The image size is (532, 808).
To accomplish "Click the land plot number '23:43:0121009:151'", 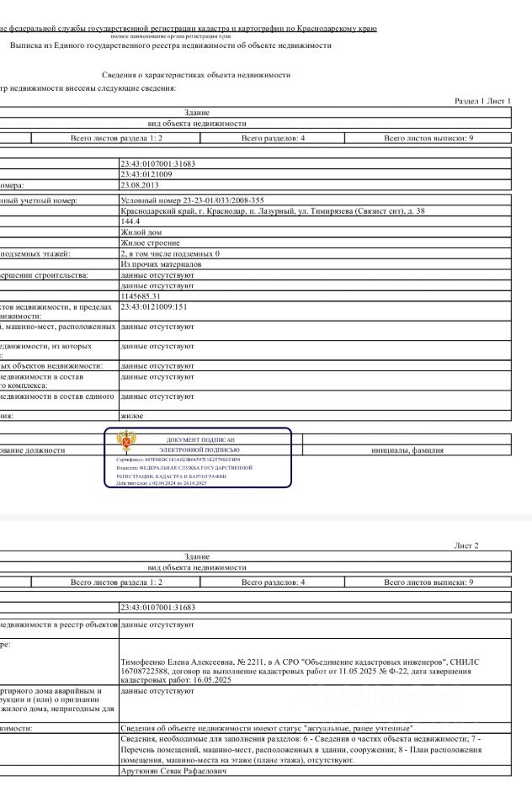I will point(153,306).
